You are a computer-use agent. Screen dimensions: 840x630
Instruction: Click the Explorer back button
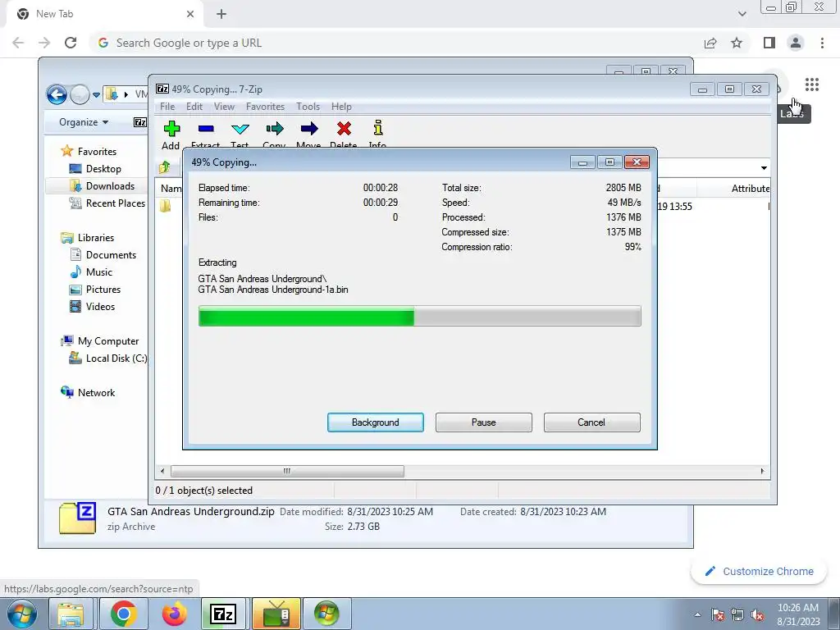pyautogui.click(x=57, y=95)
